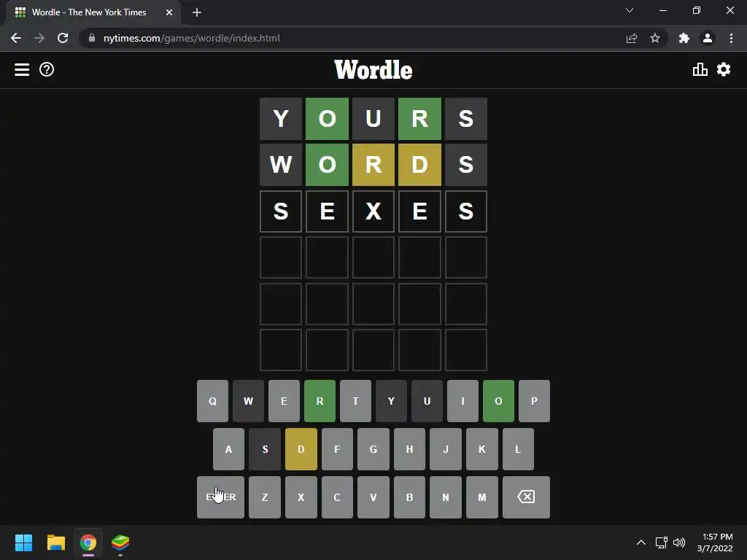Tap the N key on the keyboard
The width and height of the screenshot is (747, 560).
[446, 497]
